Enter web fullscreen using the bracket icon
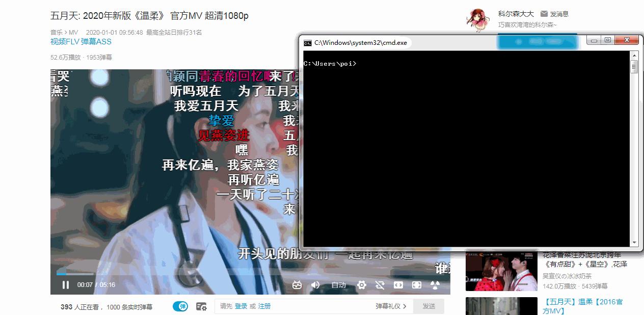 point(417,284)
